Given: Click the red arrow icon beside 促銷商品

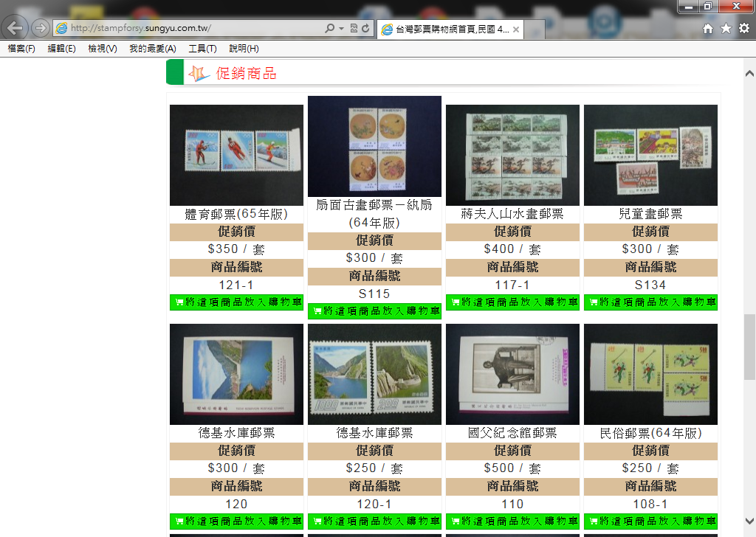Looking at the screenshot, I should pos(197,72).
